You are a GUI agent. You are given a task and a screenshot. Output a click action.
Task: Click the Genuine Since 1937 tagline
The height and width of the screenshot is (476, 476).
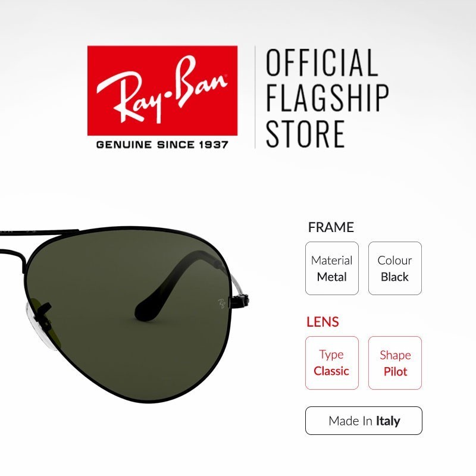(162, 145)
